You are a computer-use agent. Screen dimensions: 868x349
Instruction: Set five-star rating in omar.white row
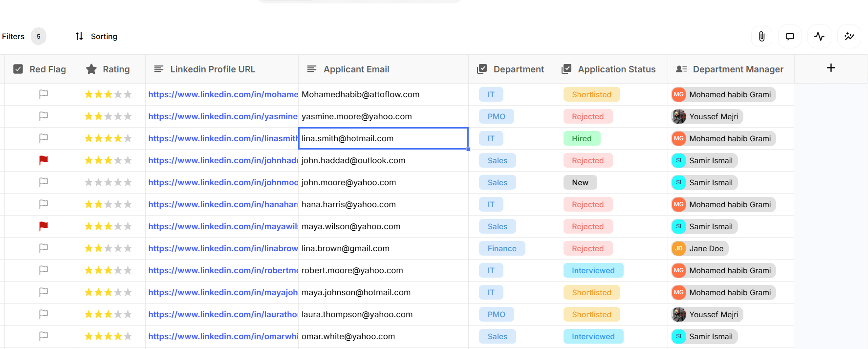128,336
